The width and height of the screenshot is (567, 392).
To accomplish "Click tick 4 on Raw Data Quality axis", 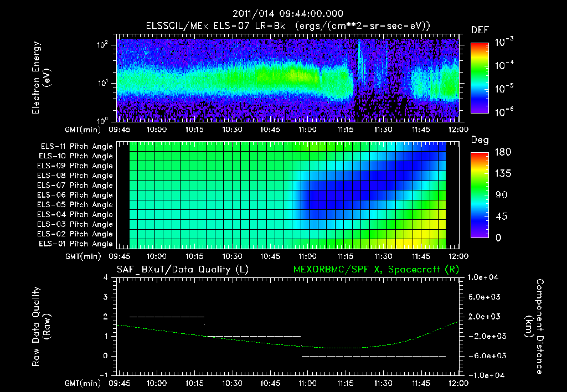I will [105, 278].
